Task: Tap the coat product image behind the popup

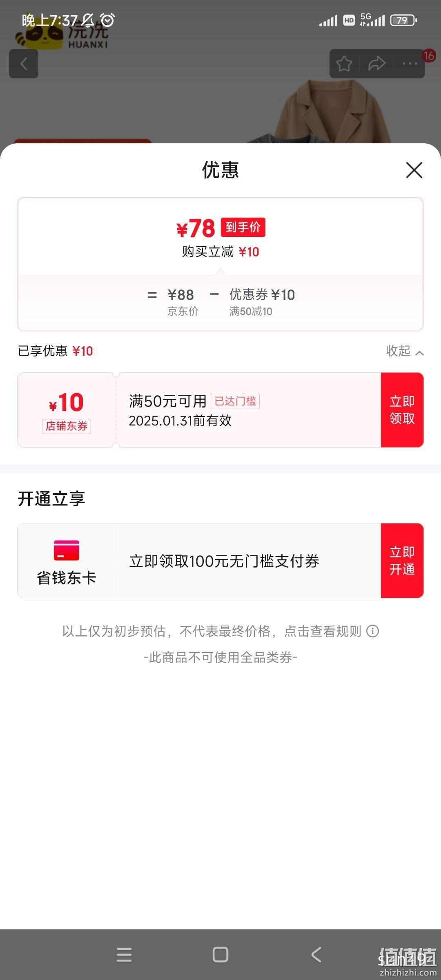Action: pos(331,111)
